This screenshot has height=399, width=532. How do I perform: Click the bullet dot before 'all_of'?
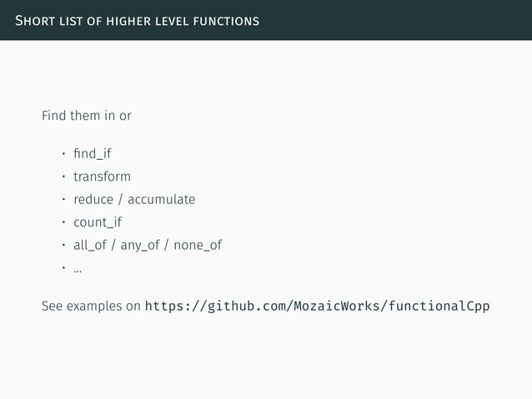pos(63,245)
